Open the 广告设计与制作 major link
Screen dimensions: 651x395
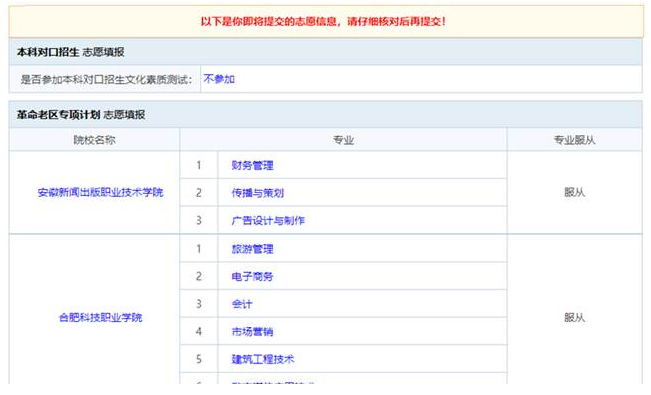point(268,221)
